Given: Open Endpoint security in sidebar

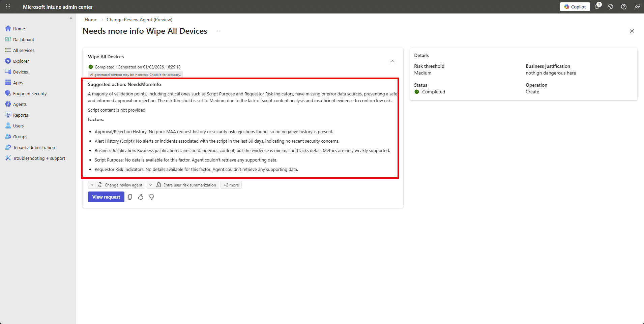Looking at the screenshot, I should pyautogui.click(x=30, y=93).
